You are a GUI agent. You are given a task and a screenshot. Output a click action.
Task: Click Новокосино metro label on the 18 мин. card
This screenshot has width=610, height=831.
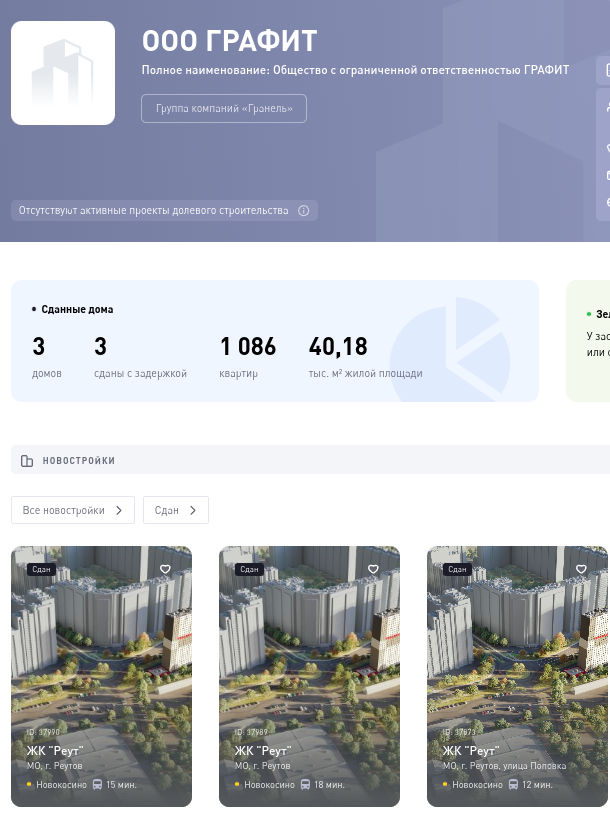[x=269, y=785]
